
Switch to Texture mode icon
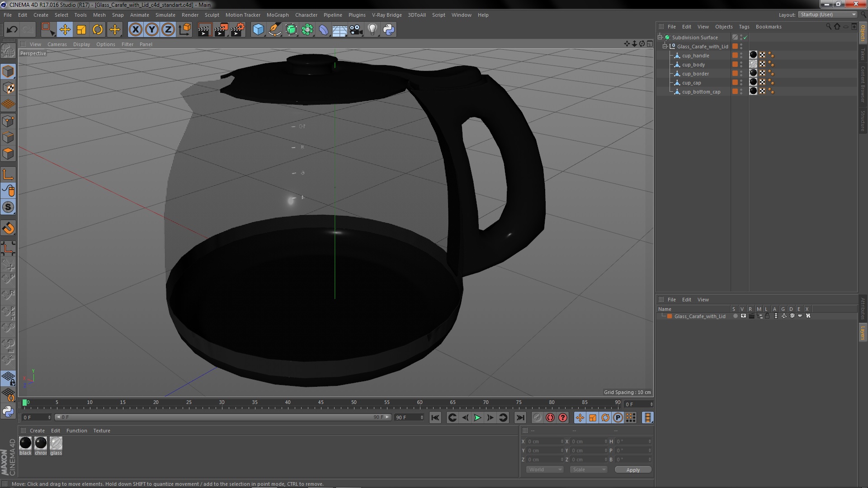point(8,88)
